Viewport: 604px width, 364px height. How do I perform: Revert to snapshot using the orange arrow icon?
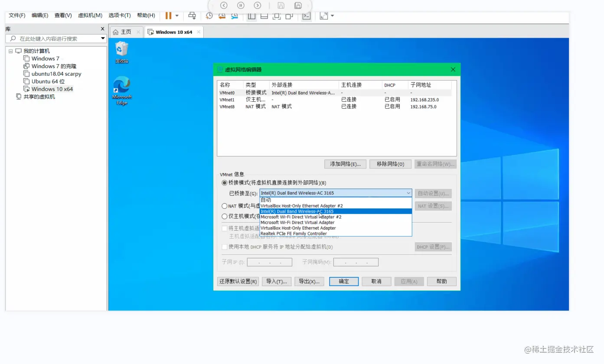coord(222,16)
